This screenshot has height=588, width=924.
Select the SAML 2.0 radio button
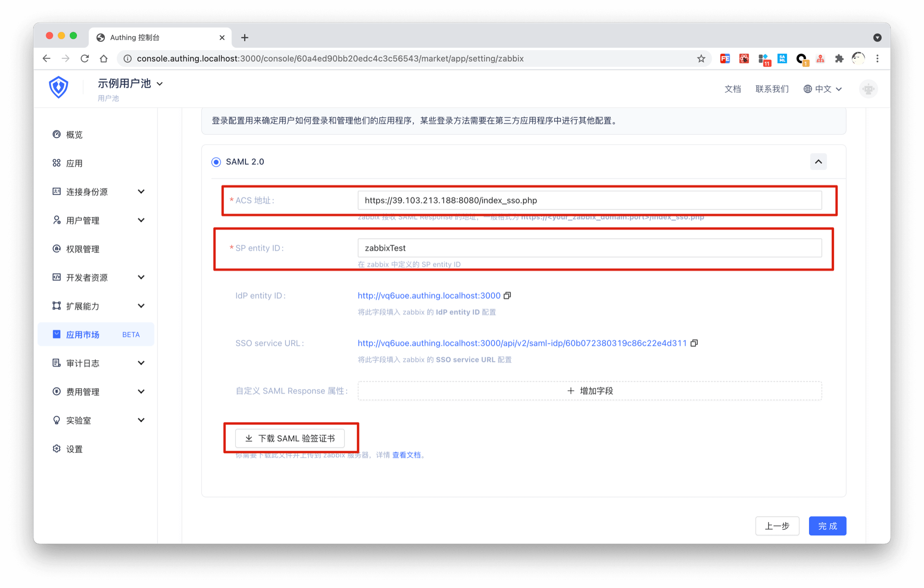coord(216,162)
